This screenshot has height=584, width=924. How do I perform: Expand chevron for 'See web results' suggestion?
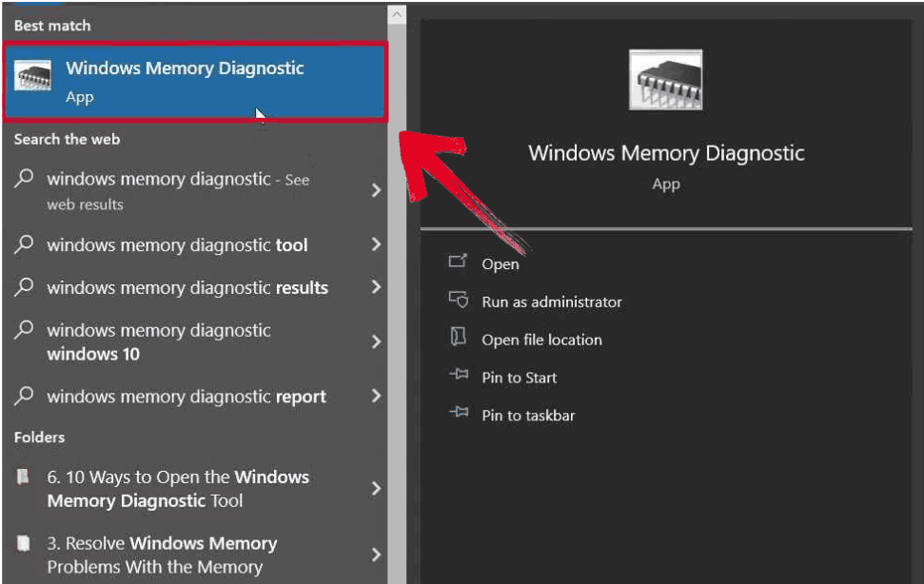tap(376, 190)
